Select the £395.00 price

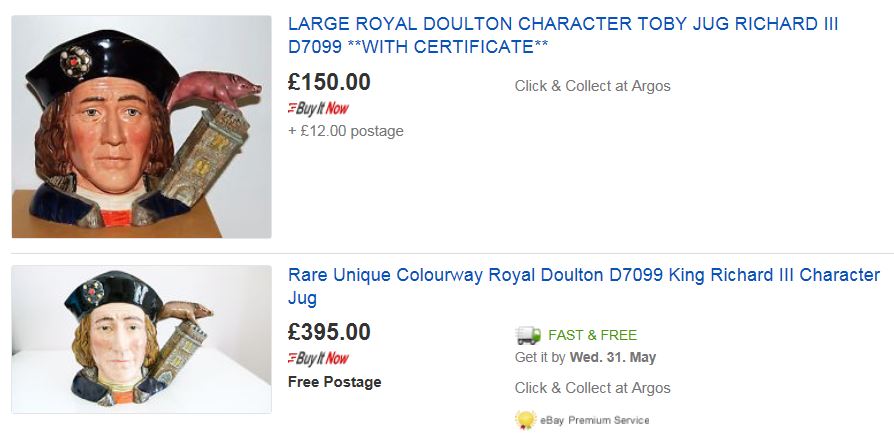click(x=329, y=332)
